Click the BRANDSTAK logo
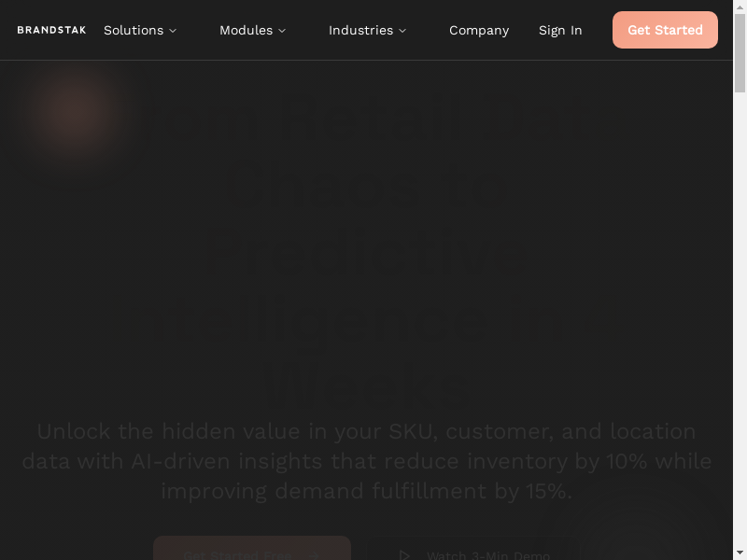 point(51,30)
